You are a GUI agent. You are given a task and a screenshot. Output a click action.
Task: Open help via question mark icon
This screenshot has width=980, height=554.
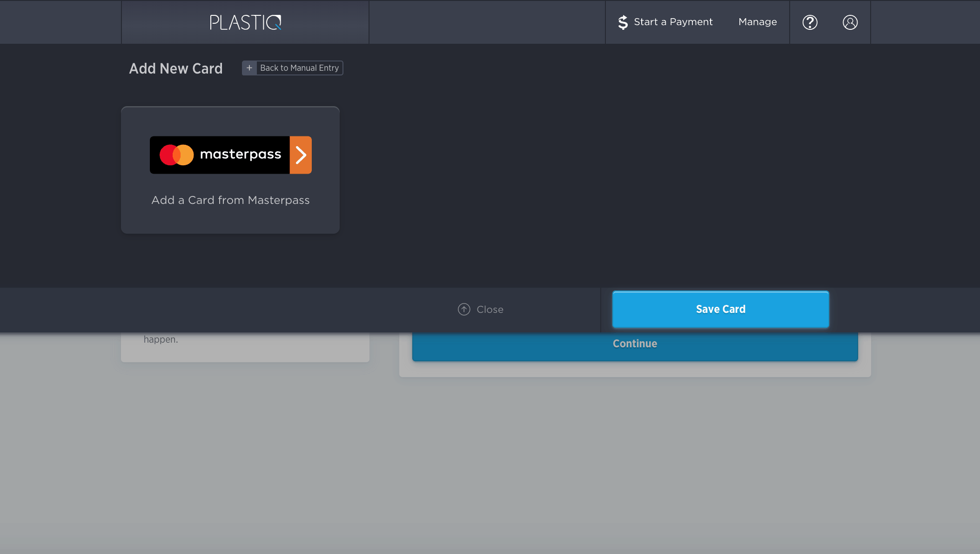(810, 22)
